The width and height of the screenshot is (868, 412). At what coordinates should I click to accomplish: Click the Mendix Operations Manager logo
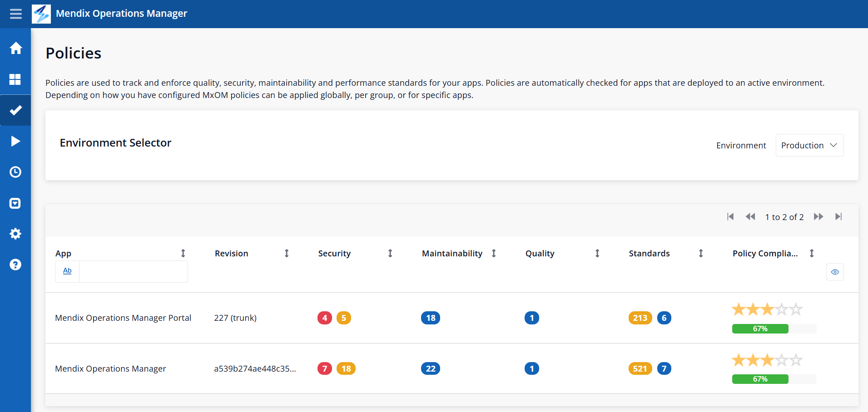pyautogui.click(x=41, y=14)
